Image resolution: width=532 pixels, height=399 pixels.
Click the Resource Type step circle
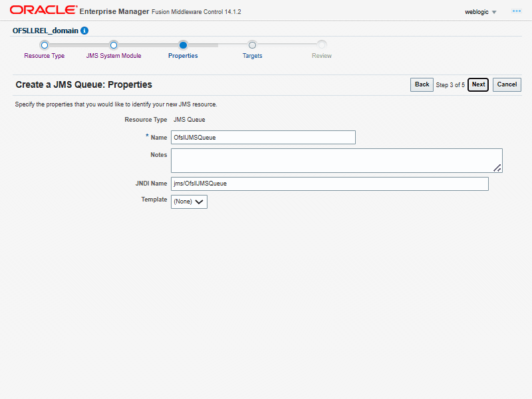(x=45, y=45)
